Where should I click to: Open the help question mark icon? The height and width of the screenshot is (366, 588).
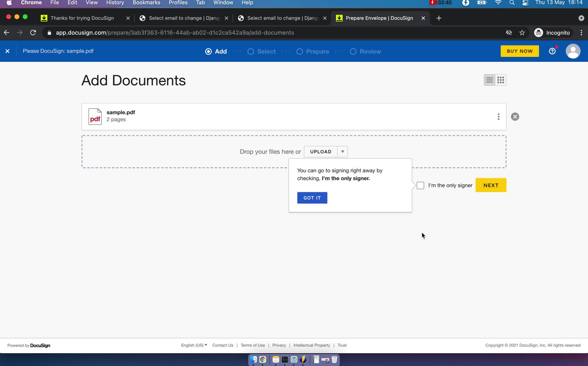552,51
